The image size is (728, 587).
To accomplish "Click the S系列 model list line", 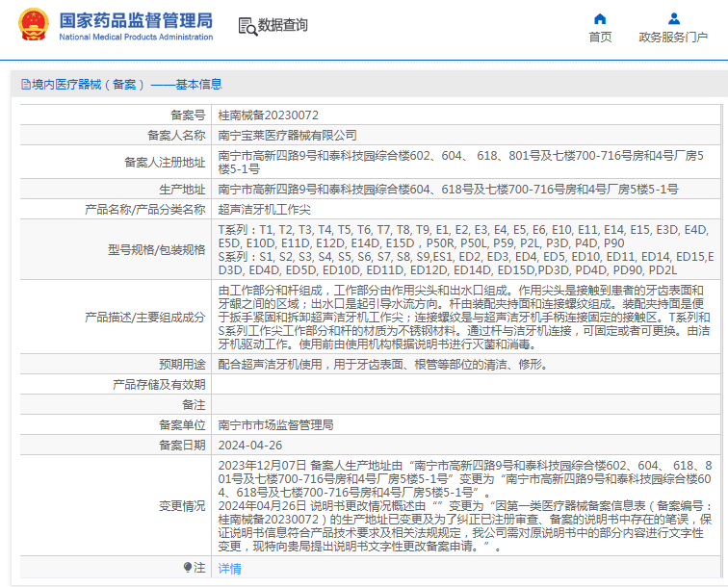I will coord(466,264).
